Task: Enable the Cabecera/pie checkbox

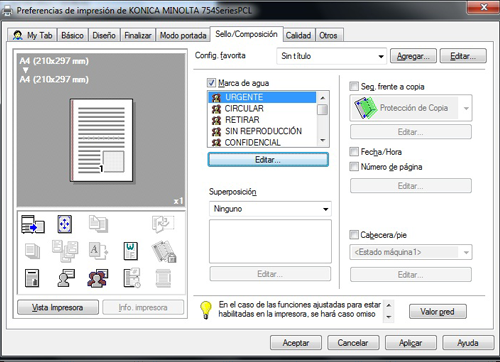Action: [354, 235]
